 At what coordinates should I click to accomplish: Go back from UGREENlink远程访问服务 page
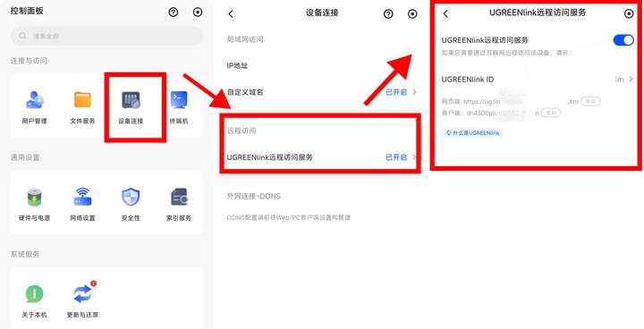click(445, 13)
